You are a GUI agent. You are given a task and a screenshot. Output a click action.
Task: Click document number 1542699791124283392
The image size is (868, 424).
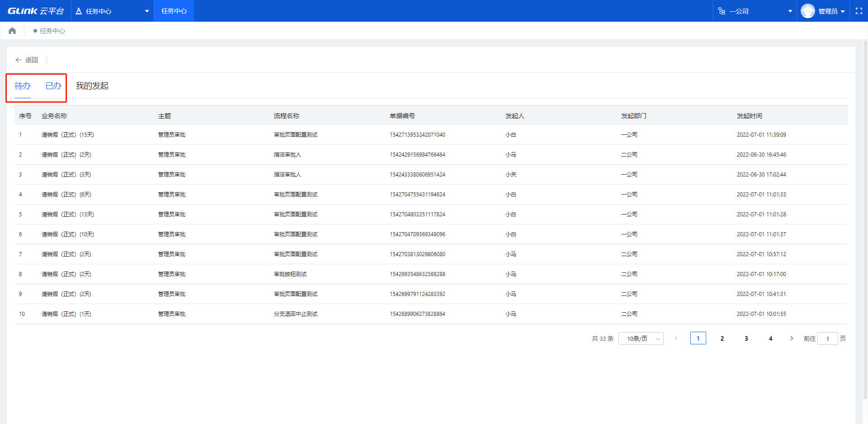[417, 294]
